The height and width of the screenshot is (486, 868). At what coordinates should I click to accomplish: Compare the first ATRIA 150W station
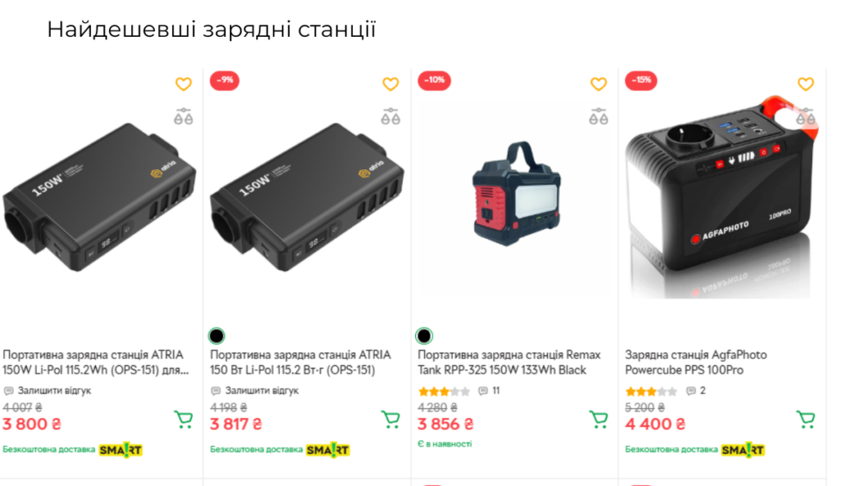coord(183,117)
